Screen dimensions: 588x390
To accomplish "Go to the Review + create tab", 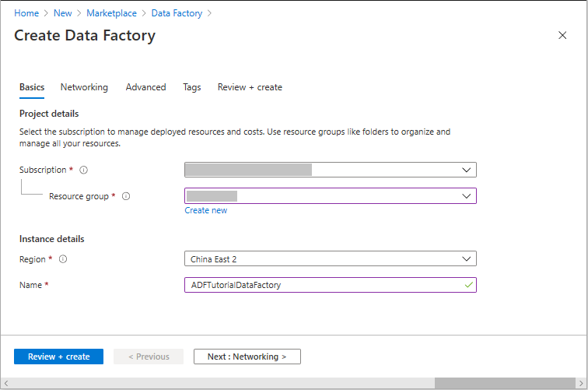I will pyautogui.click(x=250, y=87).
